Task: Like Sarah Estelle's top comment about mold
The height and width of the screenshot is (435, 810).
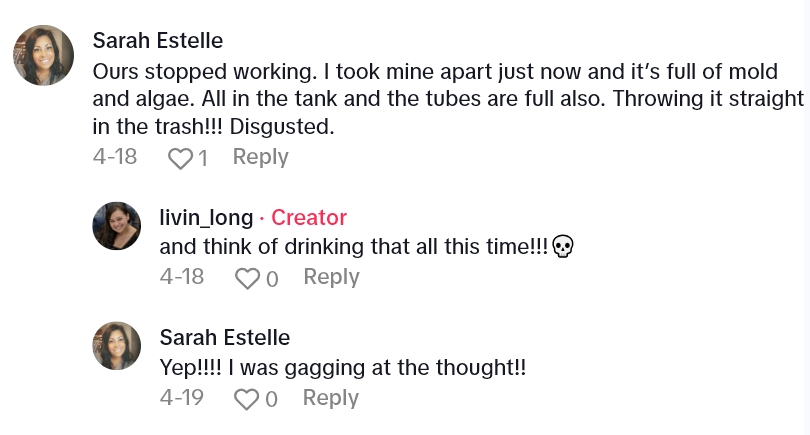Action: (x=180, y=158)
